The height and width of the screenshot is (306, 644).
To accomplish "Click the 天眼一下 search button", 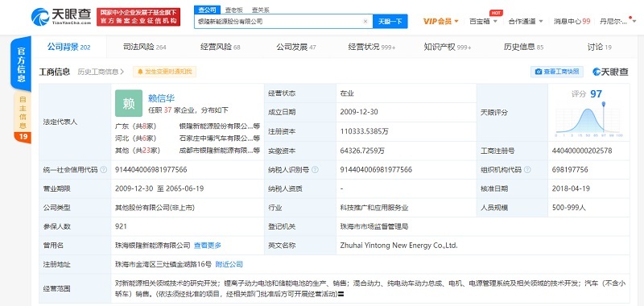I will point(390,22).
